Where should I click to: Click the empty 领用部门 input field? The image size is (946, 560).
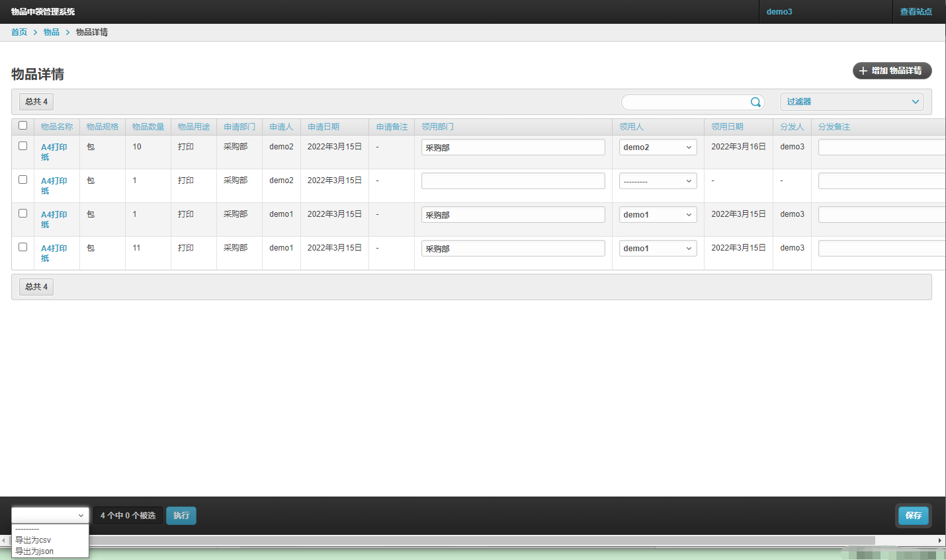(x=513, y=180)
